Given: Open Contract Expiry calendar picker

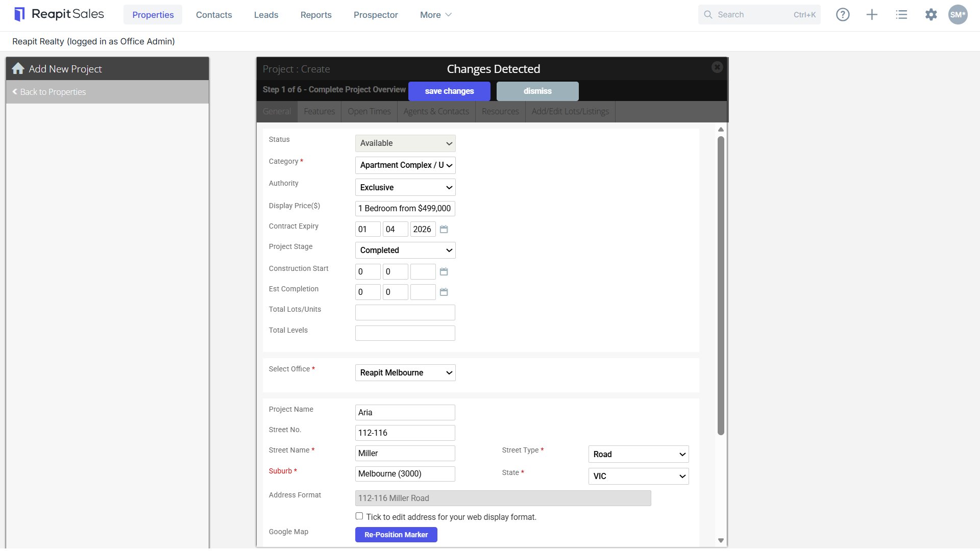Looking at the screenshot, I should [x=444, y=230].
